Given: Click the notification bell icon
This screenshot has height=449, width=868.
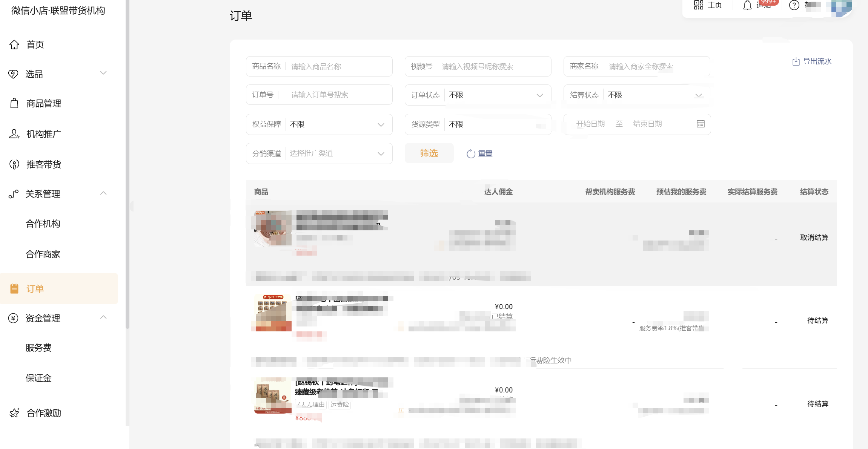Looking at the screenshot, I should [x=747, y=5].
